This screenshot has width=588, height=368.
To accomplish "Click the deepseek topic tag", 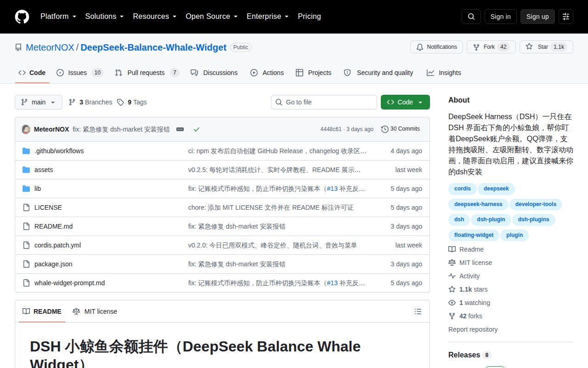I will 496,189.
